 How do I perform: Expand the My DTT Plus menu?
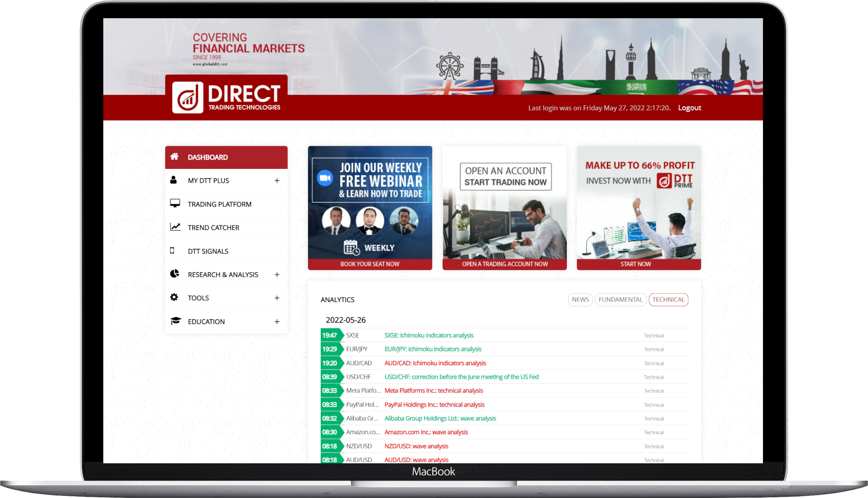click(x=277, y=180)
